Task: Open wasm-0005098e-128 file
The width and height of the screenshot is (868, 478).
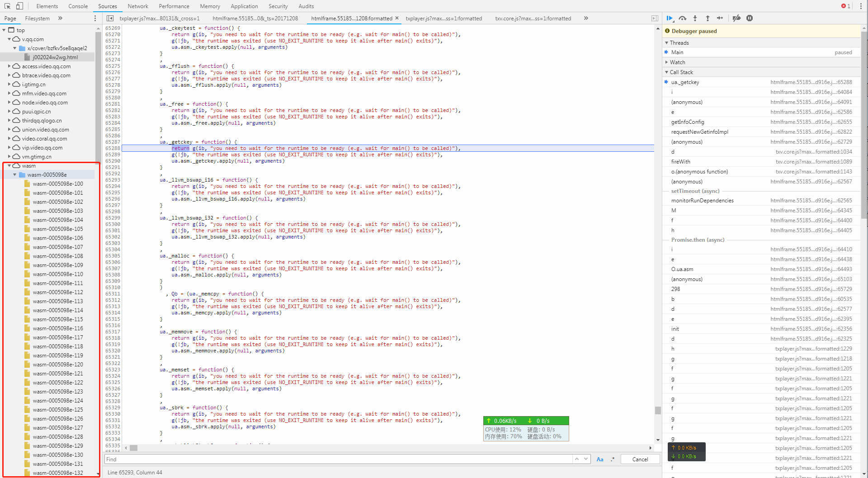Action: pyautogui.click(x=58, y=436)
